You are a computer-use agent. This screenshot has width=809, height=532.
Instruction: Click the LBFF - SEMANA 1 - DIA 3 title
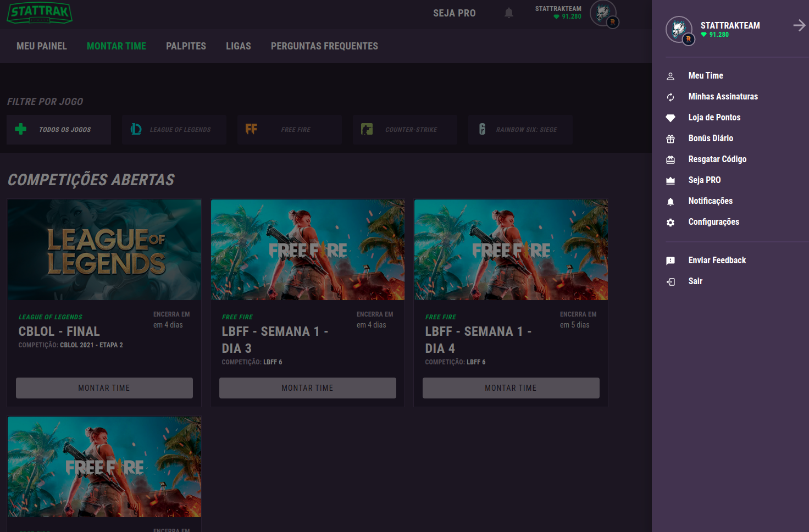point(275,340)
